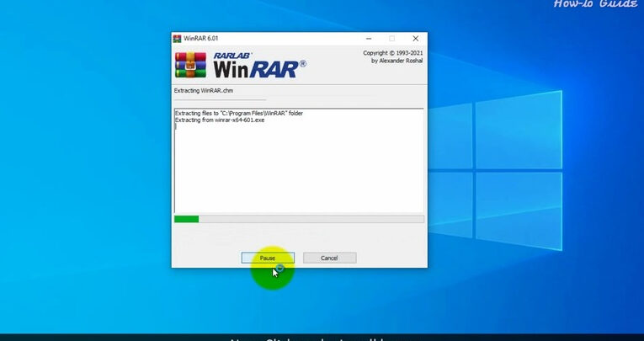Minimize the WinRAR installer window
The width and height of the screenshot is (644, 341).
coord(370,39)
